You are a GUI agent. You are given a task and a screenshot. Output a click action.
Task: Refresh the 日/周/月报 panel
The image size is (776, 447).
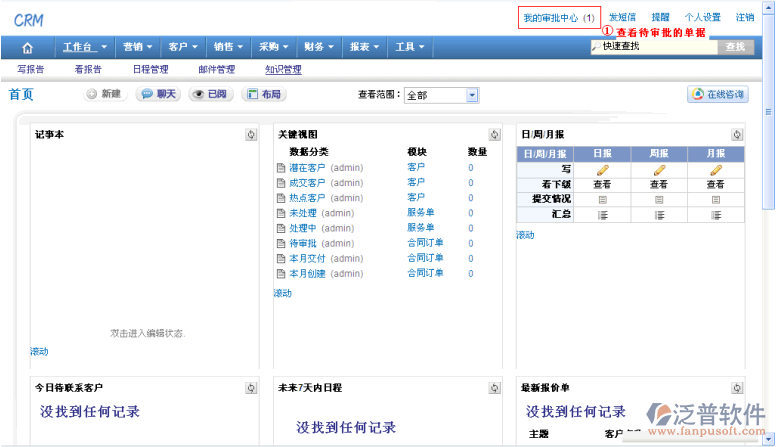(x=737, y=135)
